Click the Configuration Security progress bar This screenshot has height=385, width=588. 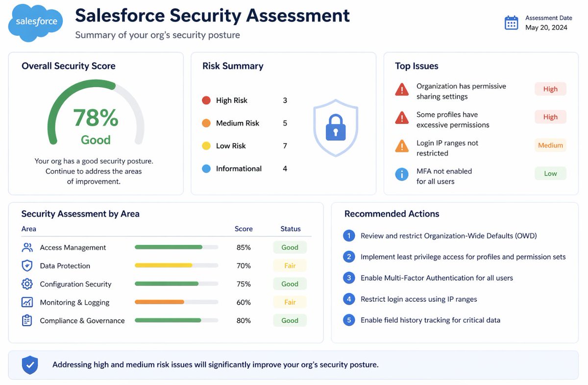pyautogui.click(x=176, y=284)
